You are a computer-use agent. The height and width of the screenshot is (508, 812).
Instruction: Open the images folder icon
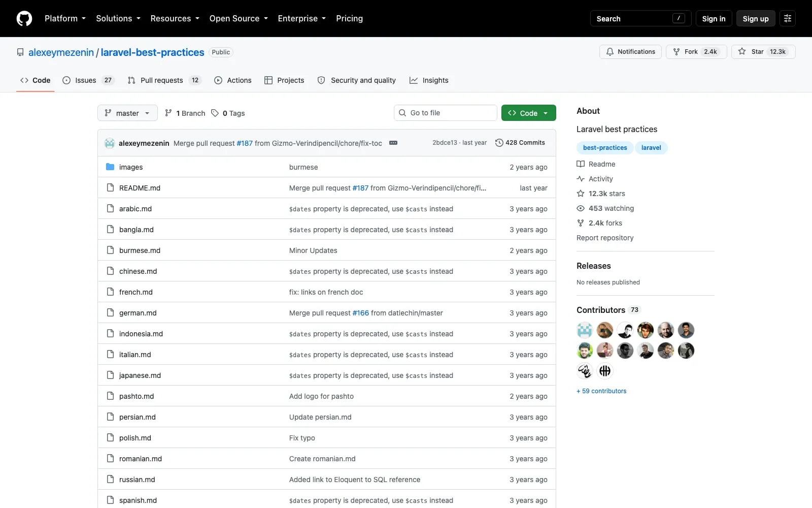point(110,167)
